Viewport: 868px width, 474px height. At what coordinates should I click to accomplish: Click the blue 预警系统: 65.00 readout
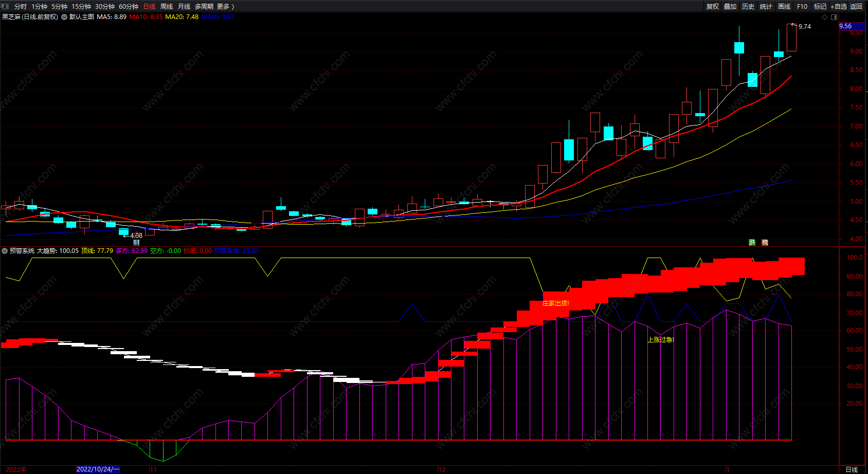(237, 251)
